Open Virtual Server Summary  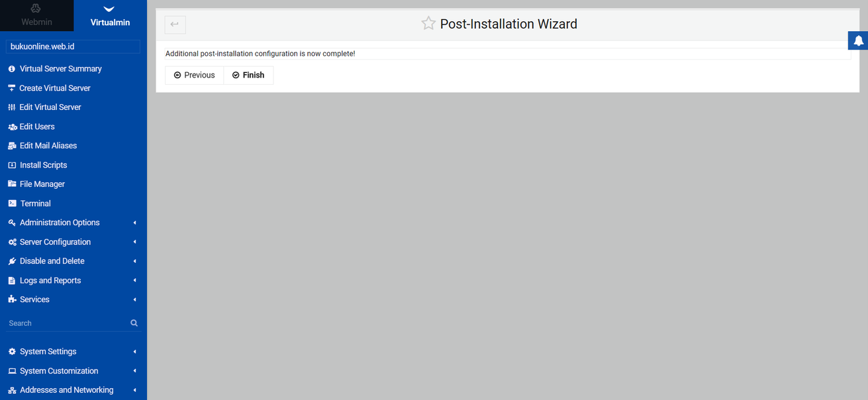coord(60,69)
